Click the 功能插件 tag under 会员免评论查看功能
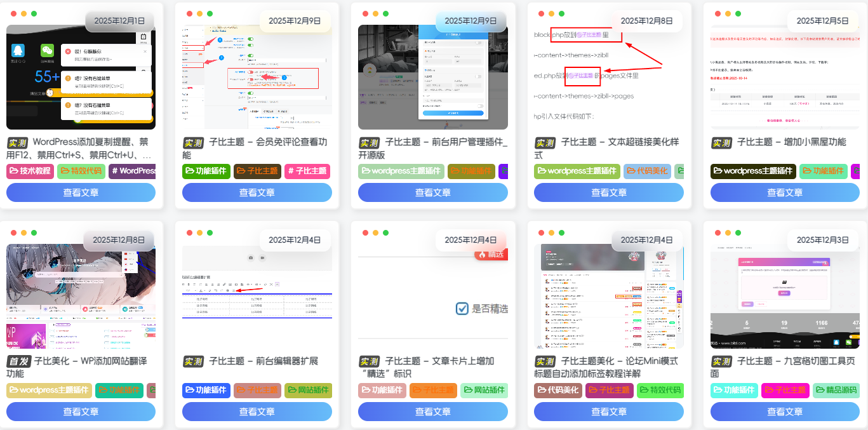The height and width of the screenshot is (430, 868). tap(206, 171)
